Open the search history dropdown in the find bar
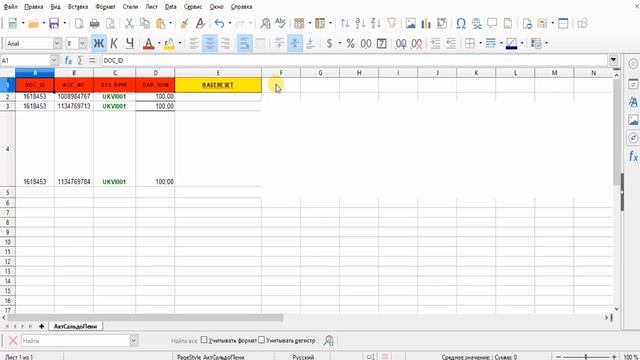Viewport: 640px width, 360px height. coord(133,340)
